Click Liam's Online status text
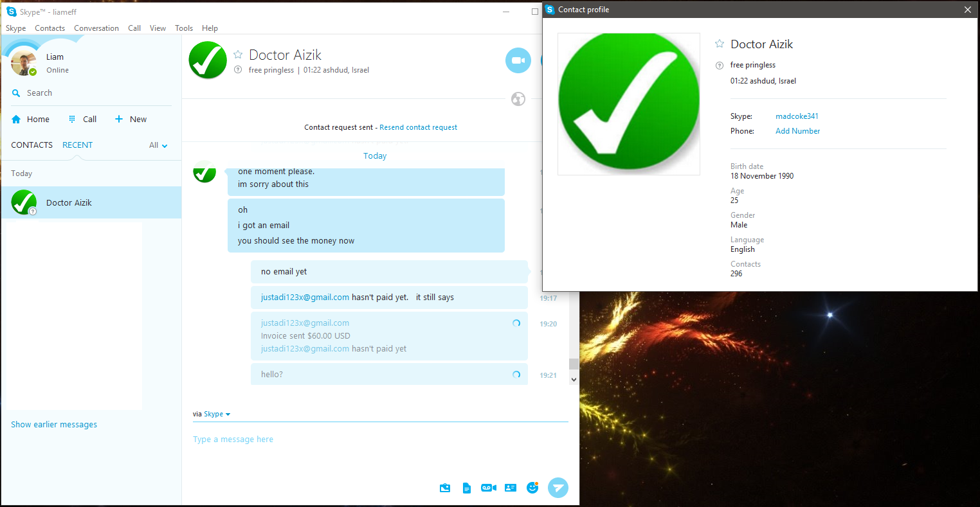The width and height of the screenshot is (980, 507). pyautogui.click(x=57, y=70)
